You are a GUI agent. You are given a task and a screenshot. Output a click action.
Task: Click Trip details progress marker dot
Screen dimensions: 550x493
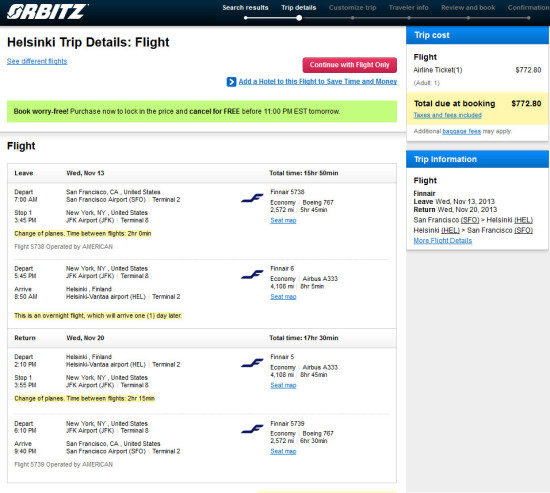pos(299,18)
